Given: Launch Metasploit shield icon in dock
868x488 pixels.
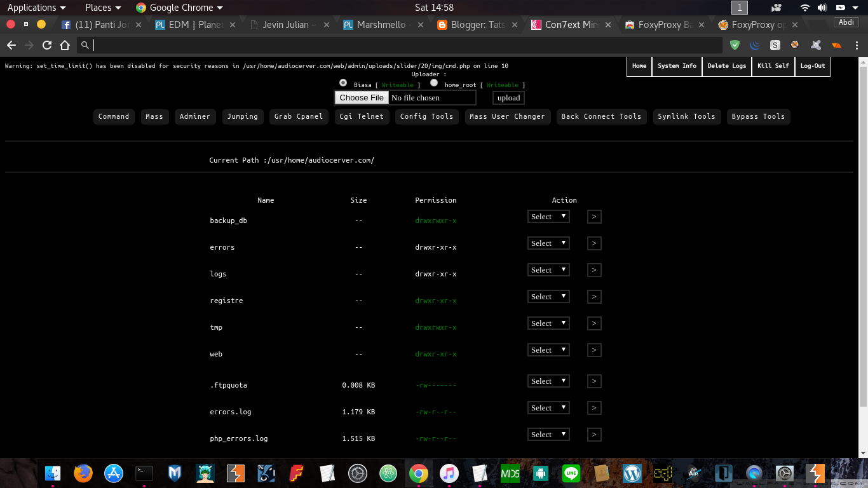Looking at the screenshot, I should pyautogui.click(x=175, y=473).
